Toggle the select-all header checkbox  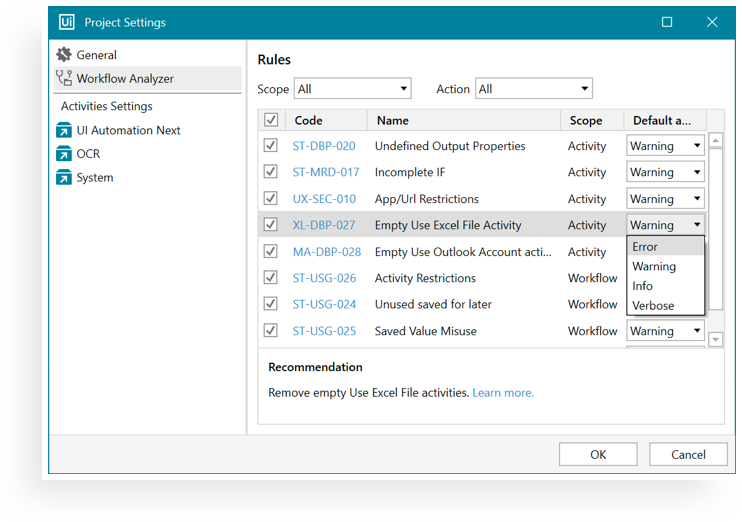tap(271, 120)
